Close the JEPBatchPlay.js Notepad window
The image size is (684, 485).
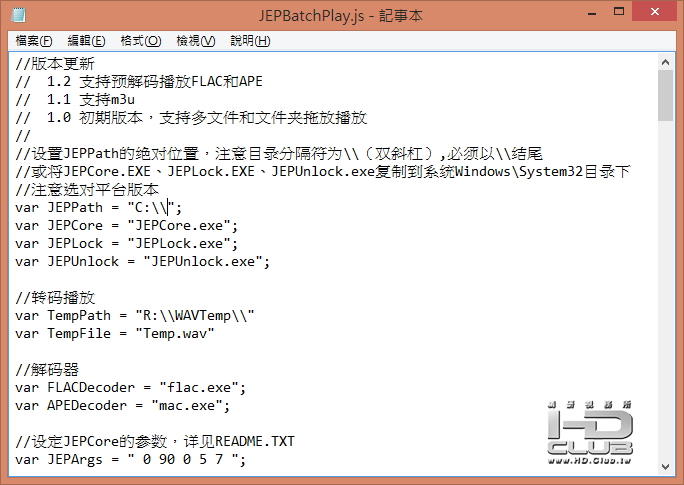(655, 12)
